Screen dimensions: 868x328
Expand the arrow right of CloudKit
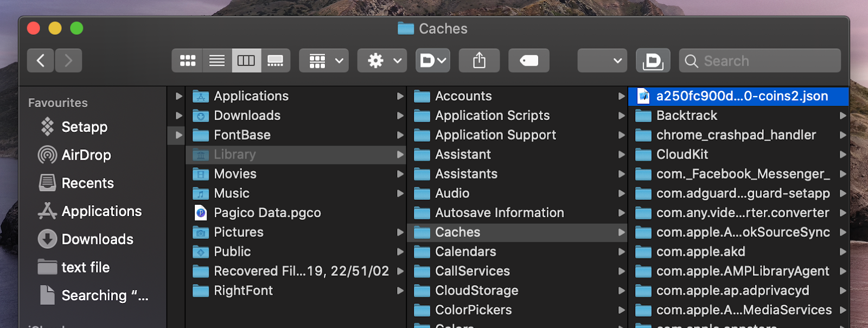(x=843, y=155)
